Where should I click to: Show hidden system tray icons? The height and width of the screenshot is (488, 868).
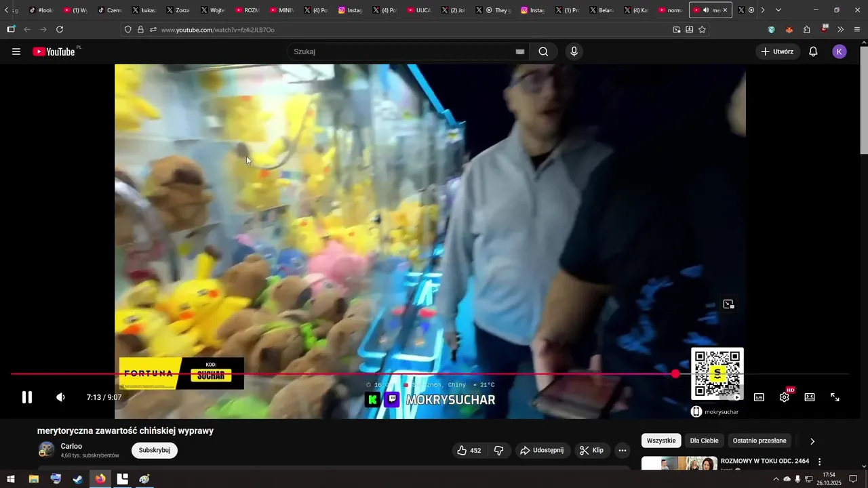pos(776,479)
